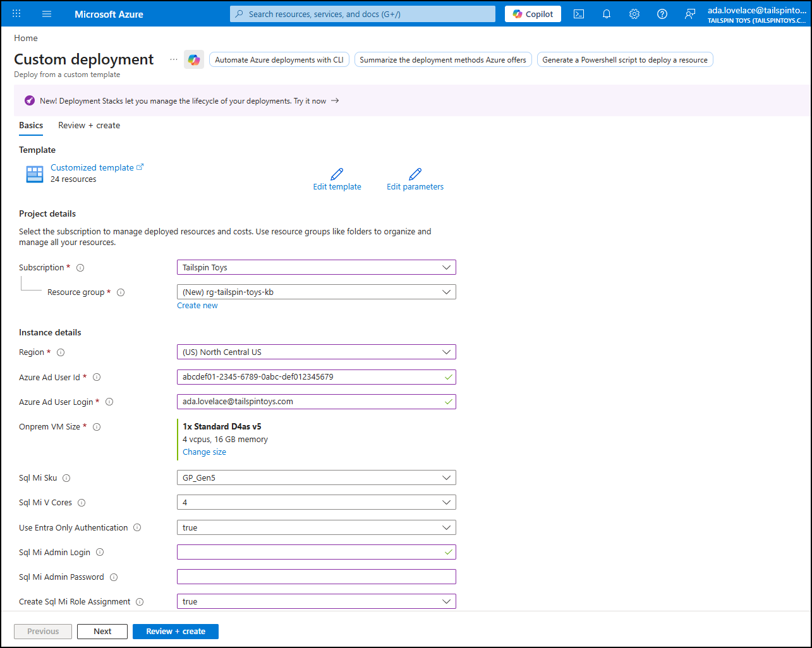Image resolution: width=812 pixels, height=648 pixels.
Task: Open Cloud Shell from the top bar
Action: tap(579, 14)
